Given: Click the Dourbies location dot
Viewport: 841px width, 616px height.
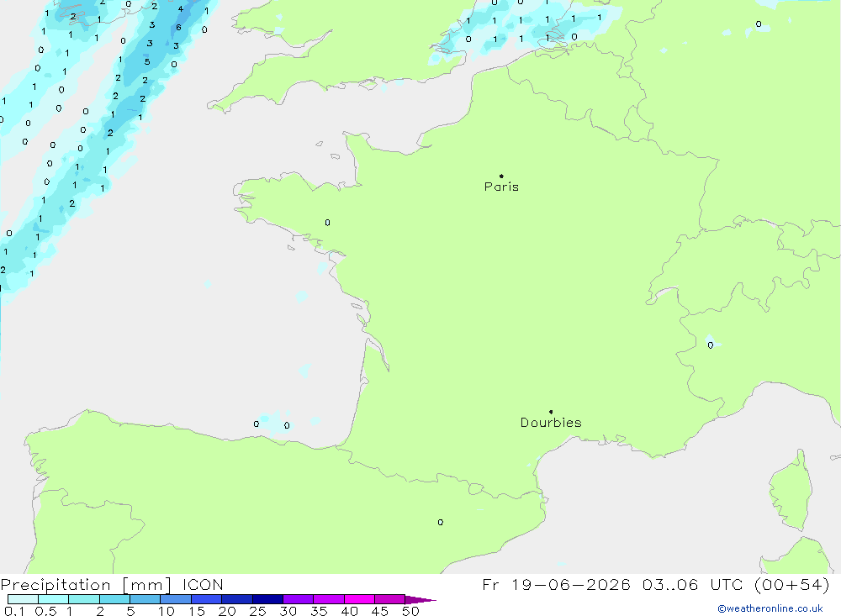Looking at the screenshot, I should 551,412.
